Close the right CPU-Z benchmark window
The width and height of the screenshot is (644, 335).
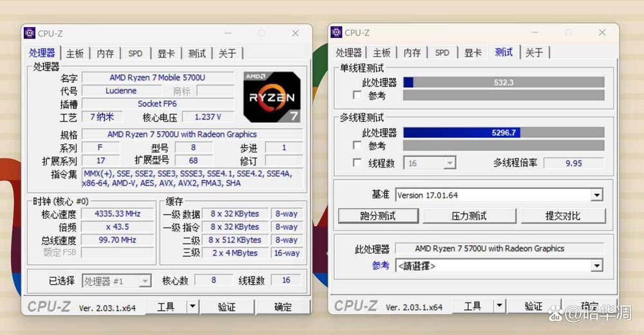[601, 32]
